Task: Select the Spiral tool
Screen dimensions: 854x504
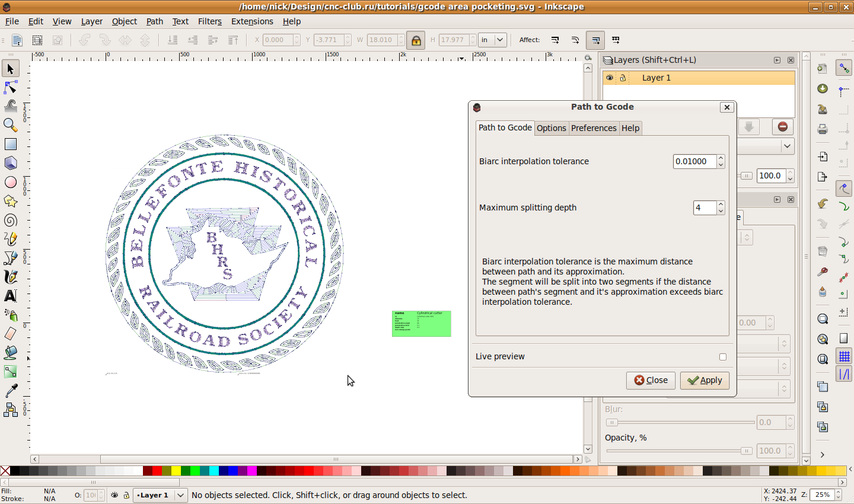Action: pyautogui.click(x=10, y=220)
